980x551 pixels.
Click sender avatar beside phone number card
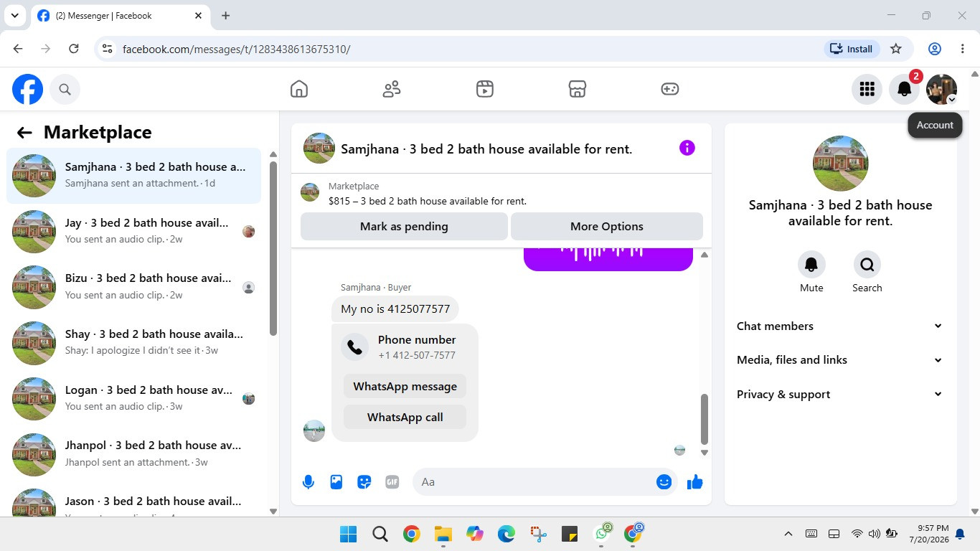coord(314,430)
